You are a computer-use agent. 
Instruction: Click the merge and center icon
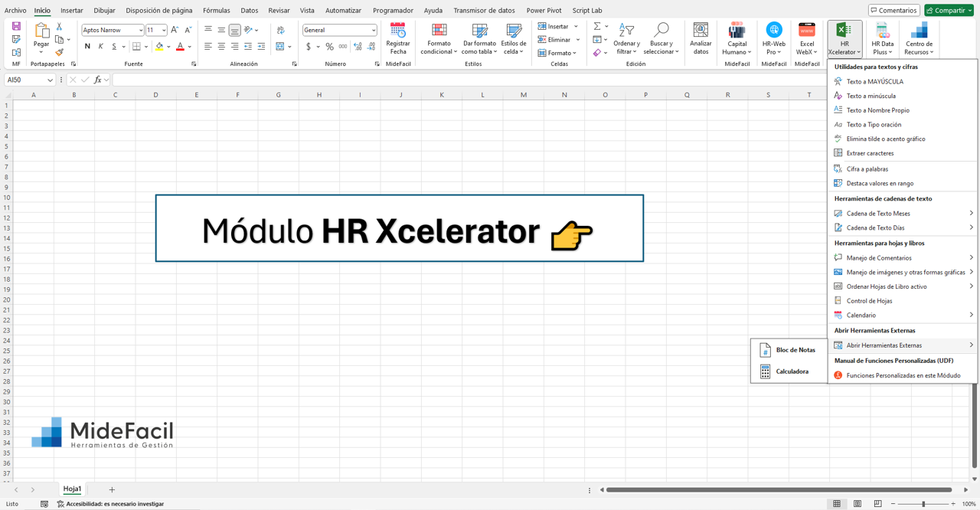coord(280,47)
